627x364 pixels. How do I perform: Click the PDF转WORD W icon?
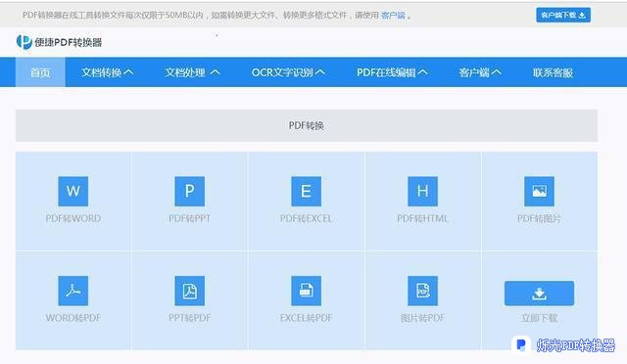pos(73,191)
